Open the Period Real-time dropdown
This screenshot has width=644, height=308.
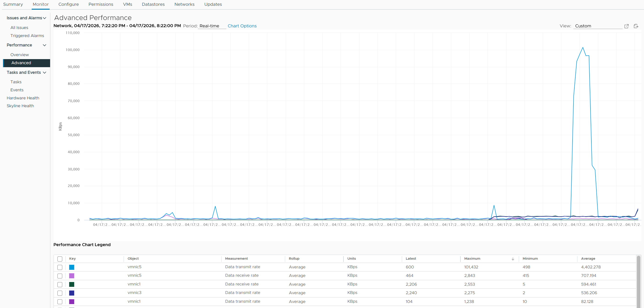212,26
